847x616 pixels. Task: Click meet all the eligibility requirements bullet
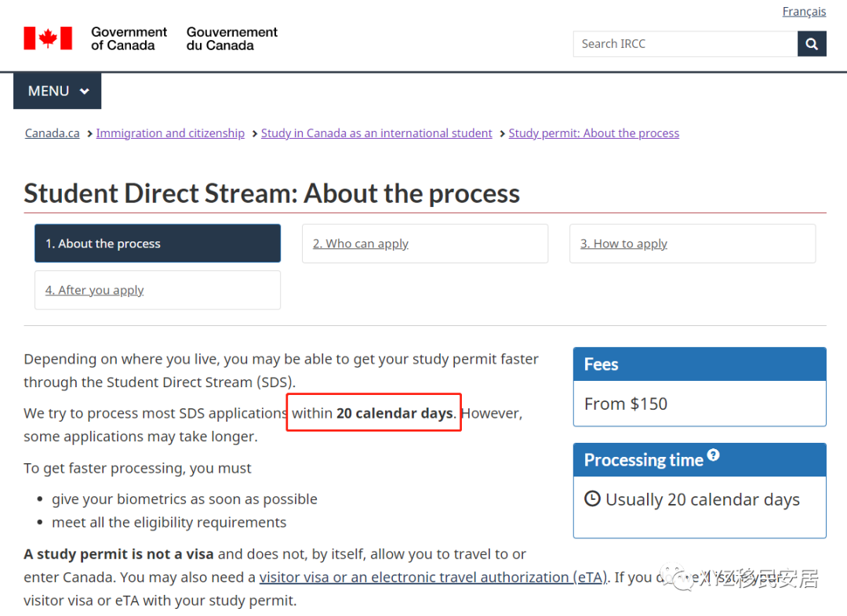169,523
